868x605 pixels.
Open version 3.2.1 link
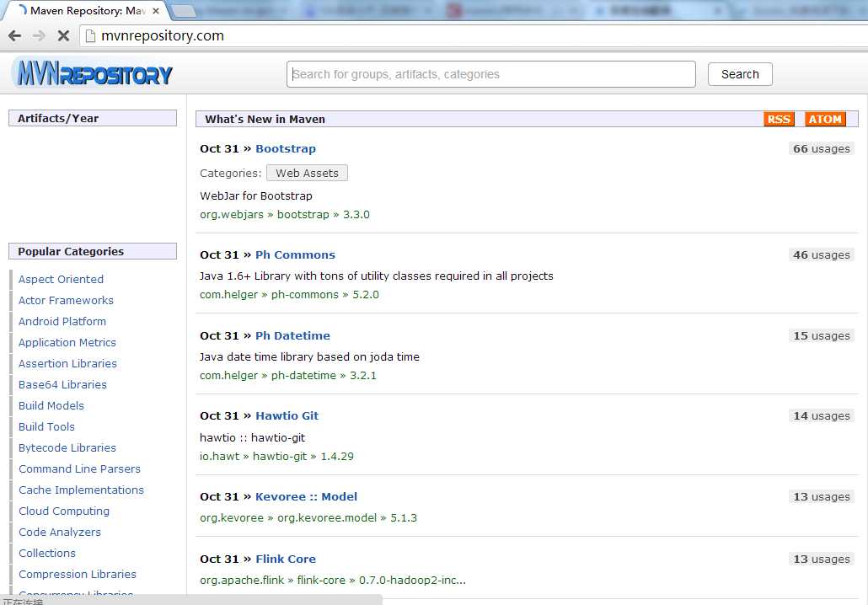tap(363, 375)
